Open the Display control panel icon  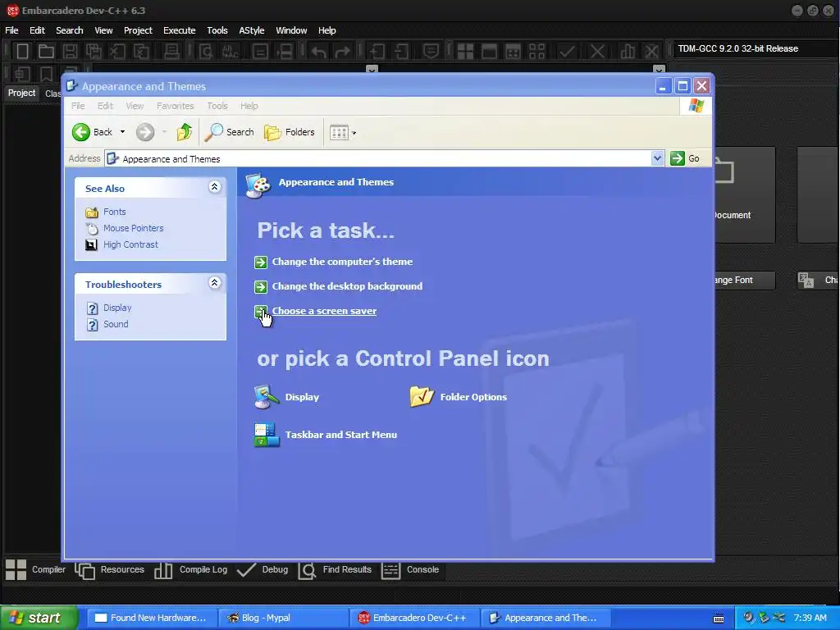click(x=287, y=397)
